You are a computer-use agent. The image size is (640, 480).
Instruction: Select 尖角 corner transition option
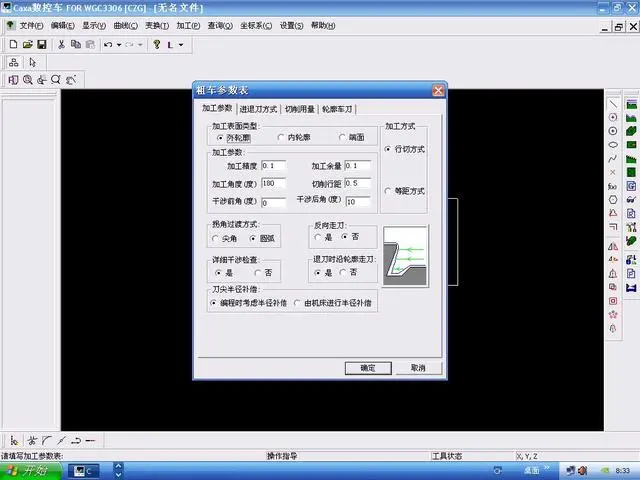click(224, 238)
